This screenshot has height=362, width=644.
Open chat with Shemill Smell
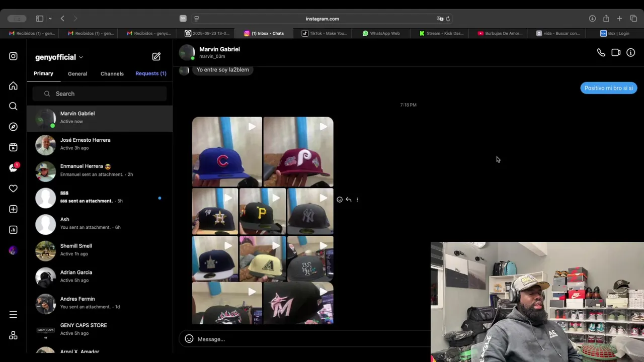point(100,251)
